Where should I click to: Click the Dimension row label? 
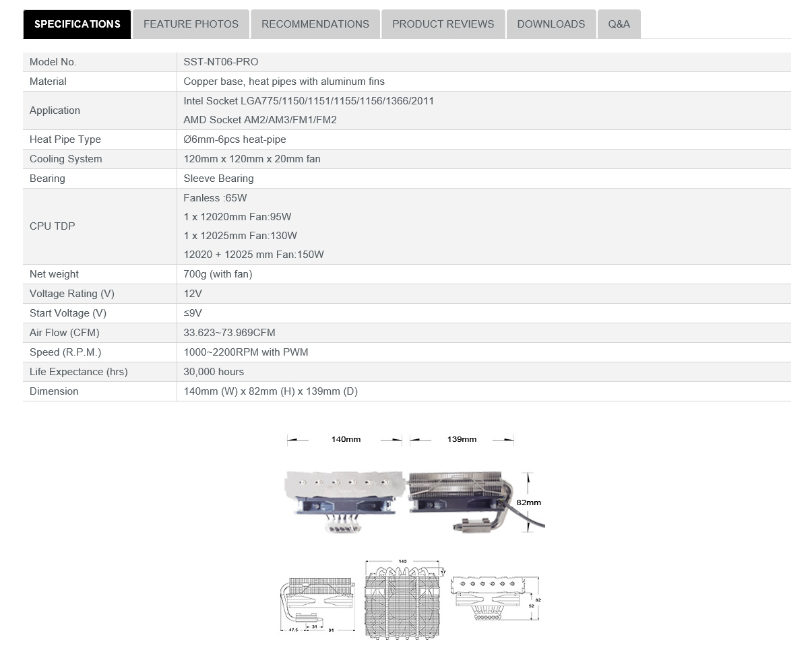54,391
